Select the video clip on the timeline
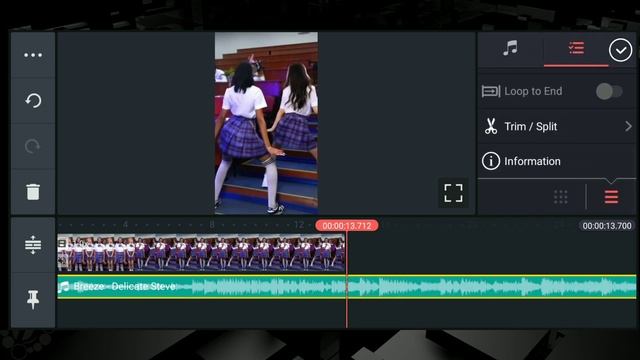This screenshot has height=360, width=640. (201, 253)
